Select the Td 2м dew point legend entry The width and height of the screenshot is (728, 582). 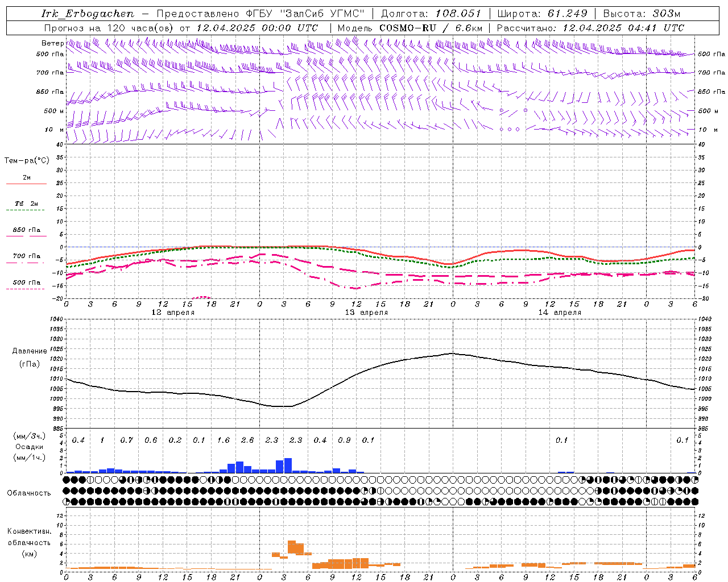pos(26,203)
